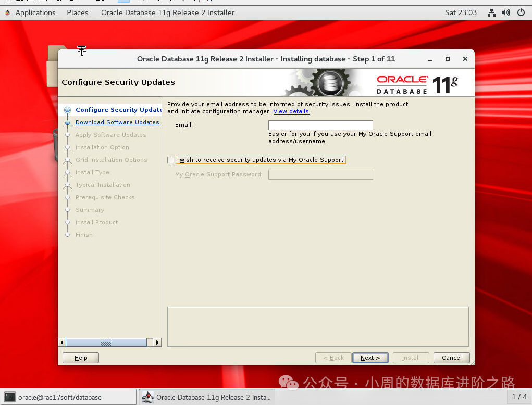Click the Typical Installation step
The width and height of the screenshot is (532, 405).
point(103,185)
